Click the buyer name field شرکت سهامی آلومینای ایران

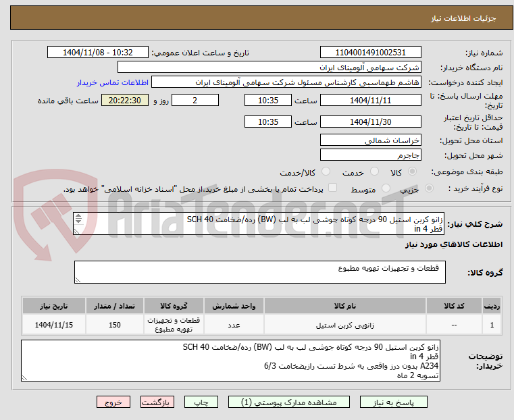[x=269, y=68]
